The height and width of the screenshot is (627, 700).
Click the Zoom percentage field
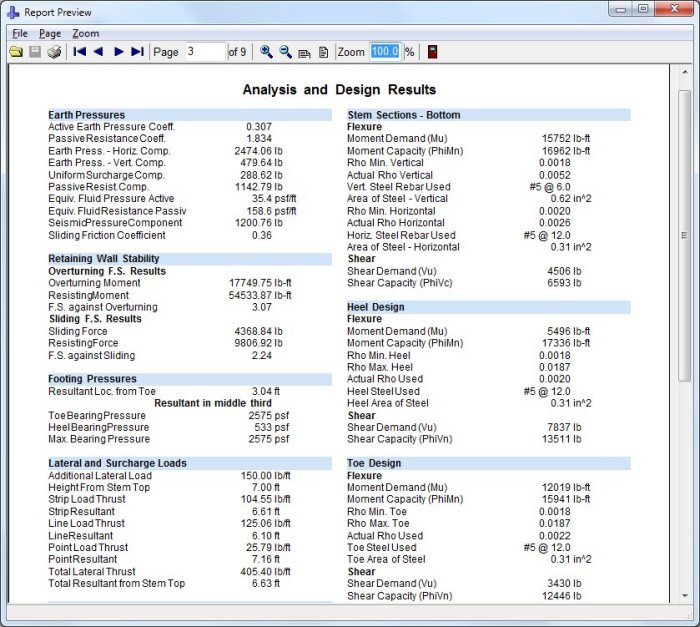coord(385,52)
